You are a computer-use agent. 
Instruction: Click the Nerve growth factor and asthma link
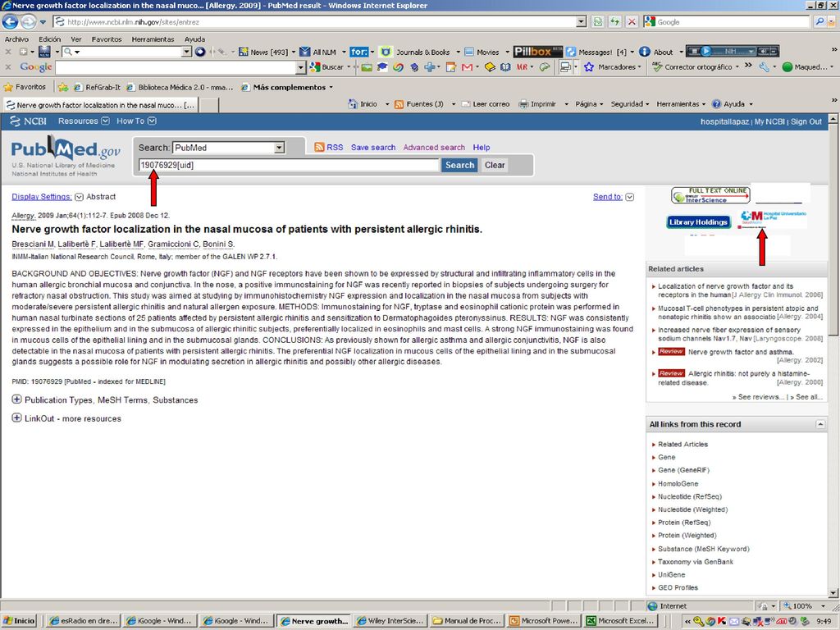click(741, 352)
